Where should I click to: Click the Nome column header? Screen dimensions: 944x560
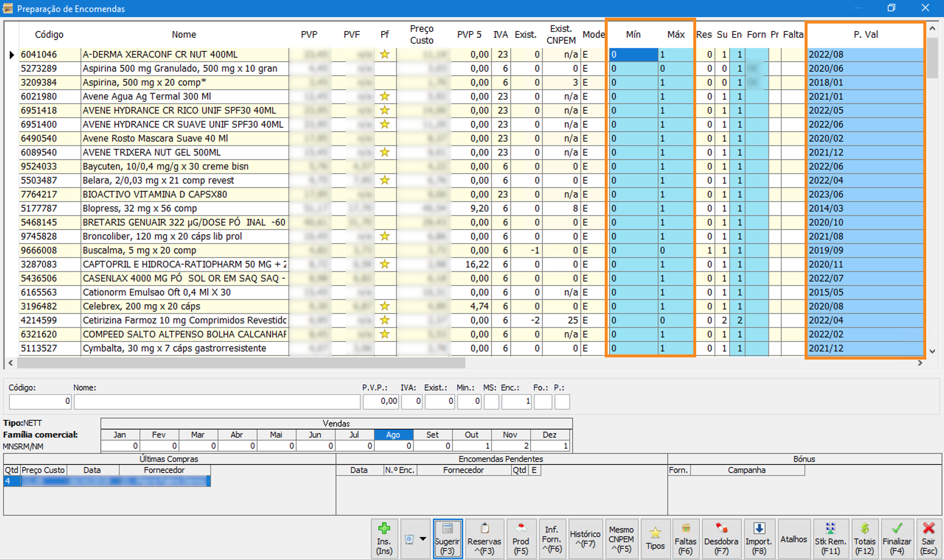point(184,34)
